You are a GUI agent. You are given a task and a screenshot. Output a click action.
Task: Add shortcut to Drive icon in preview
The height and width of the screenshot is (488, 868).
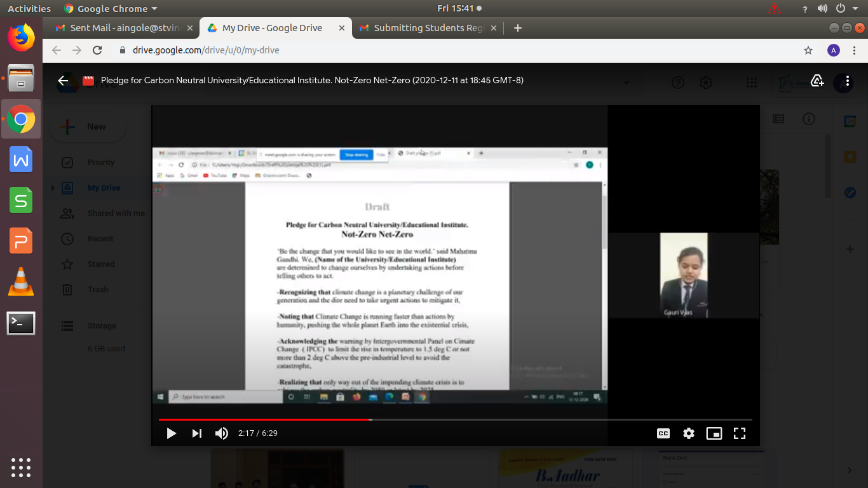817,81
